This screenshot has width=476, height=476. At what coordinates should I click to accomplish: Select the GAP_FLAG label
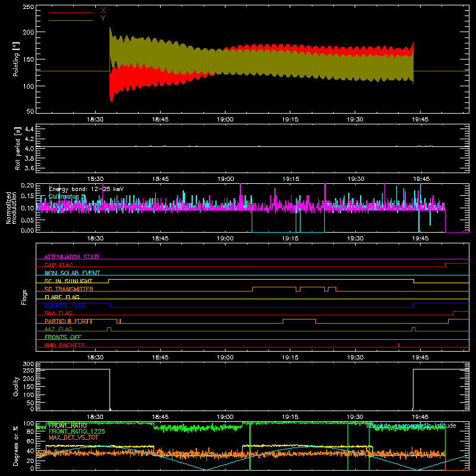coord(58,265)
